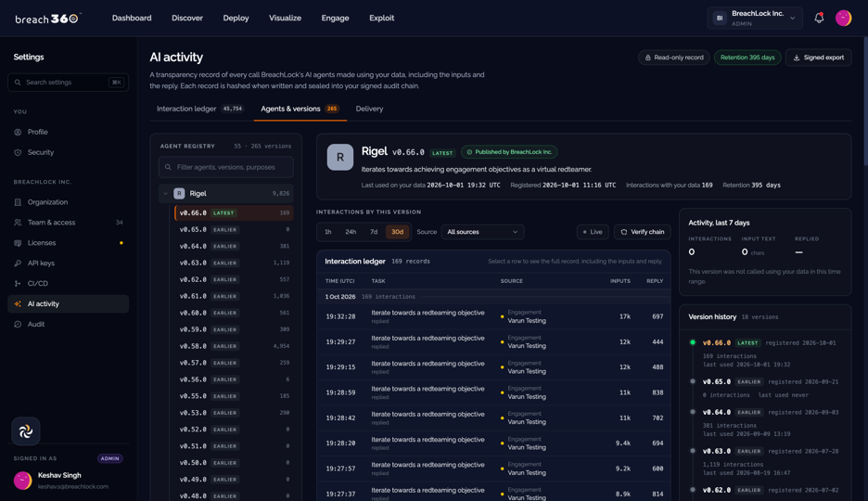Click the Published by BreachLock Inc. badge

pyautogui.click(x=509, y=152)
